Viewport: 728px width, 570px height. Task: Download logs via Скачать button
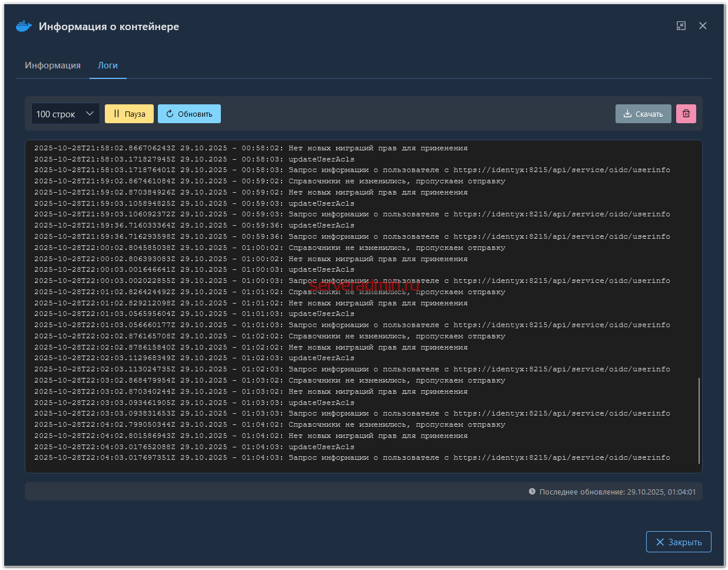pos(643,114)
